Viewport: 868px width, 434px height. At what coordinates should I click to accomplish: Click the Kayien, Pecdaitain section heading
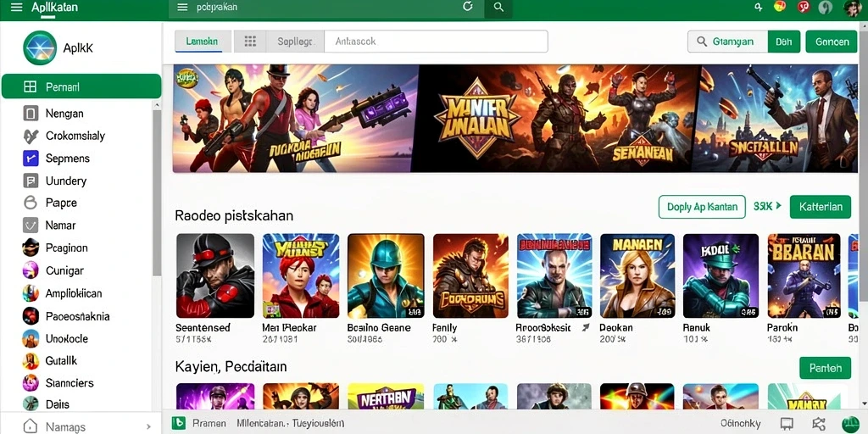231,366
